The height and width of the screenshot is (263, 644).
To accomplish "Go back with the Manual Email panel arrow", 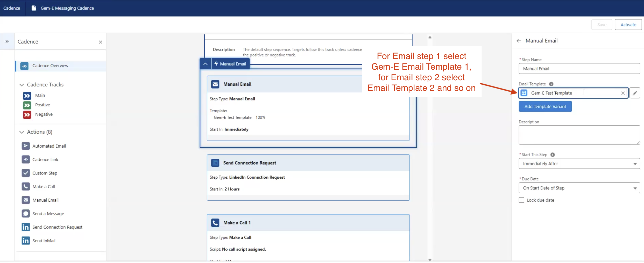I will pos(519,41).
